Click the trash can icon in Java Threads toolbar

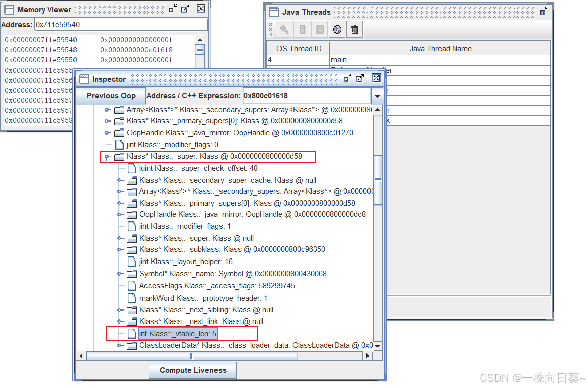click(355, 29)
